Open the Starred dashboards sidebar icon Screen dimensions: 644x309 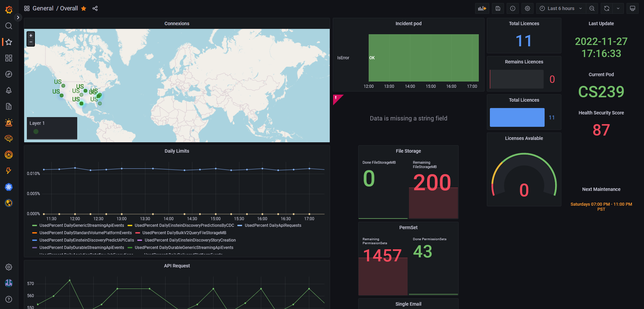(x=9, y=42)
